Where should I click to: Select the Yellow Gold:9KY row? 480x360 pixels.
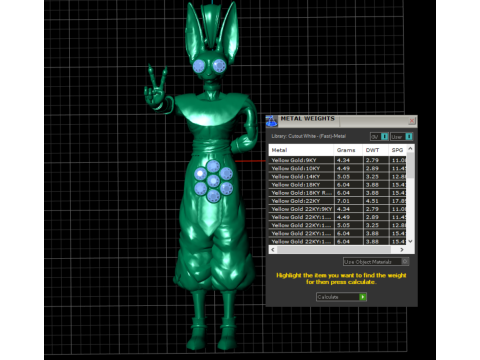[337, 160]
